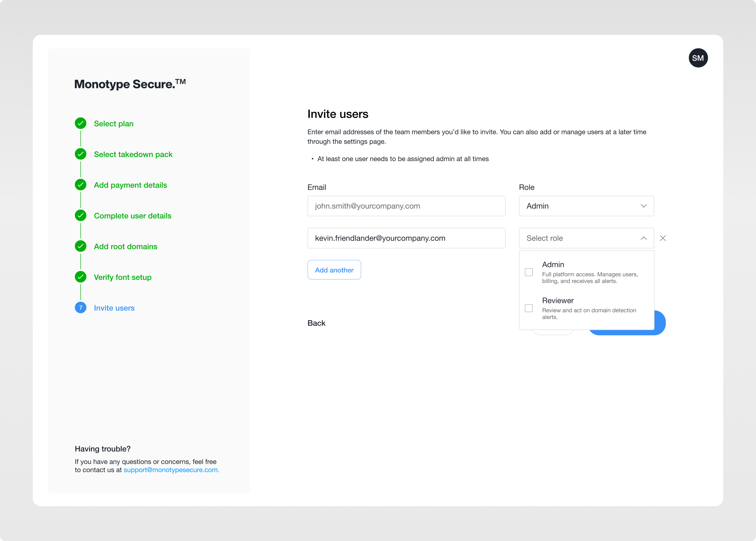Click the Monotype Secure logo
The width and height of the screenshot is (756, 541).
coord(130,84)
